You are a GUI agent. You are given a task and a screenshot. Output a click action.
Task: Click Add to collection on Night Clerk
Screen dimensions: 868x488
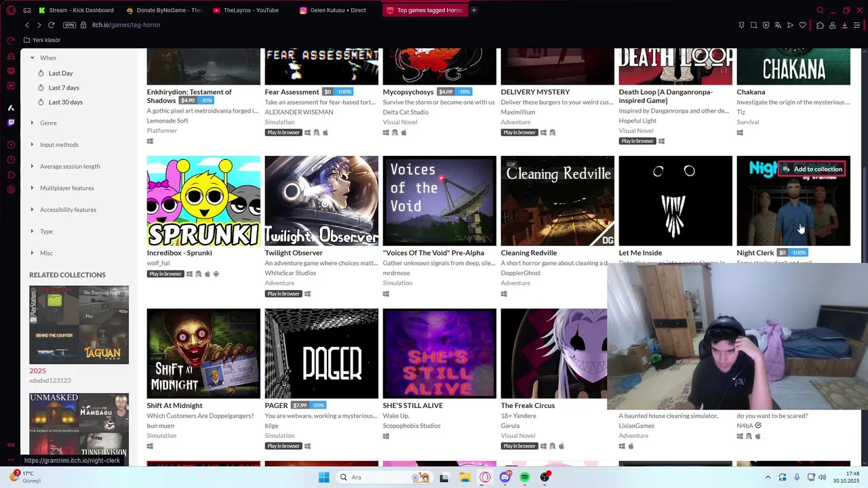click(x=812, y=169)
